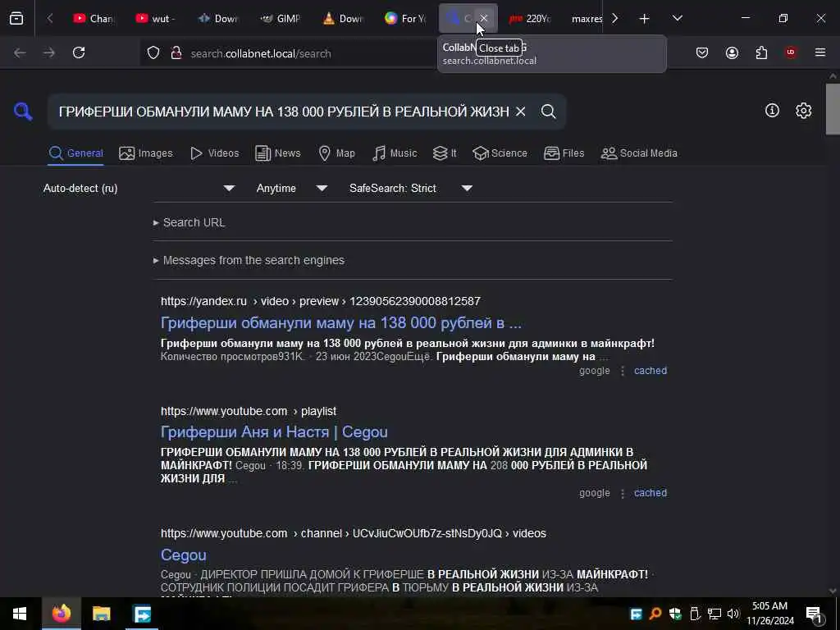This screenshot has width=840, height=630.
Task: Switch to the Science tab
Action: [500, 153]
